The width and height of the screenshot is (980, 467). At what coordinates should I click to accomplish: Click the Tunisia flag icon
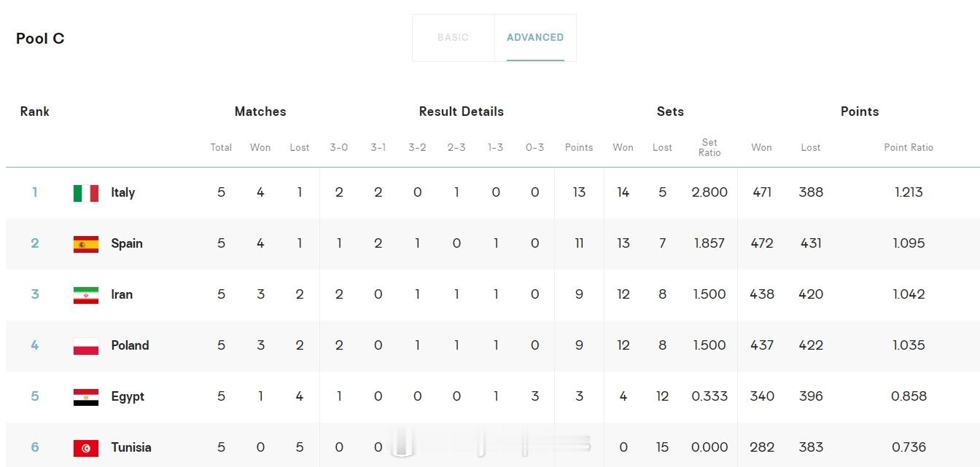click(x=86, y=448)
